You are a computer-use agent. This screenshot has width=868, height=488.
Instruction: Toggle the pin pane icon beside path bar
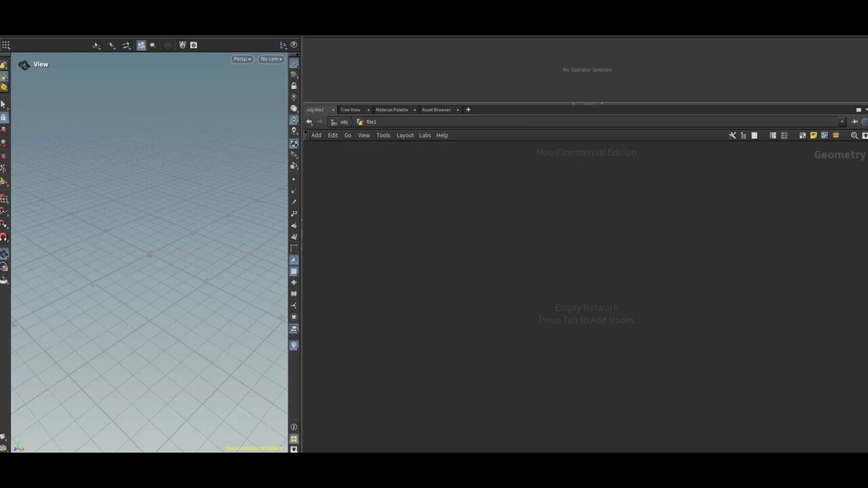[x=854, y=122]
